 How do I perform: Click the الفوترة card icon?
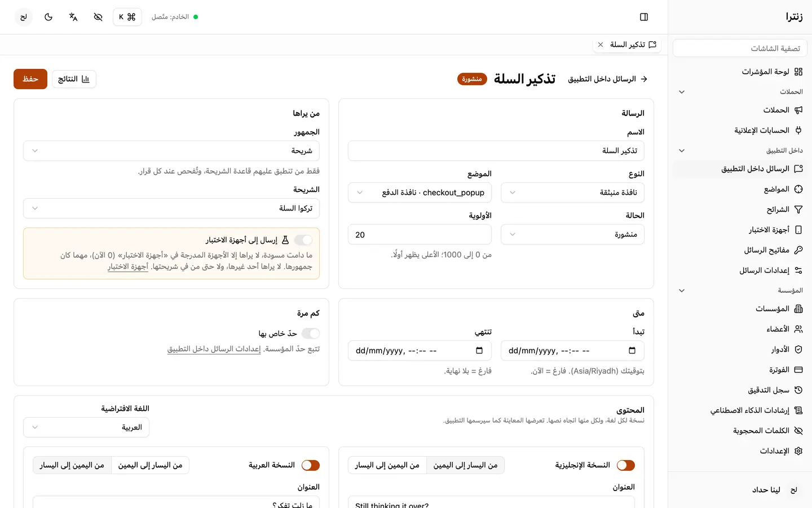point(798,370)
